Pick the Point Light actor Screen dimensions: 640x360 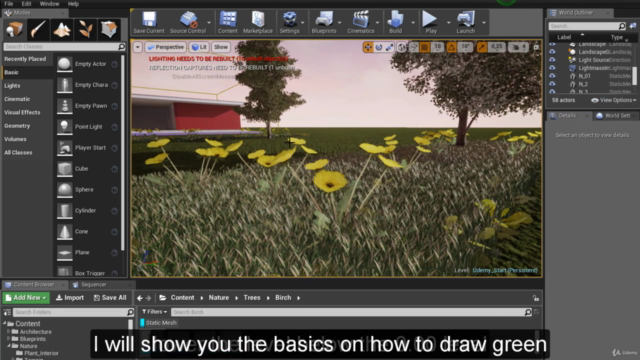coord(87,127)
